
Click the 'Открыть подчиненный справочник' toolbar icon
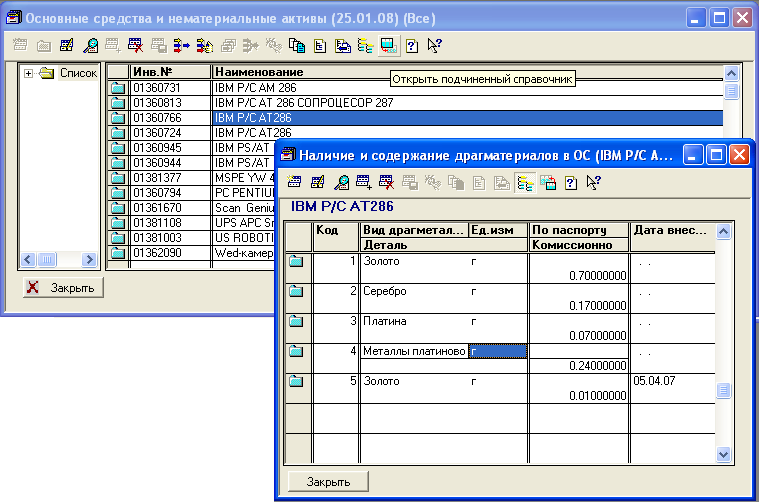click(x=389, y=46)
